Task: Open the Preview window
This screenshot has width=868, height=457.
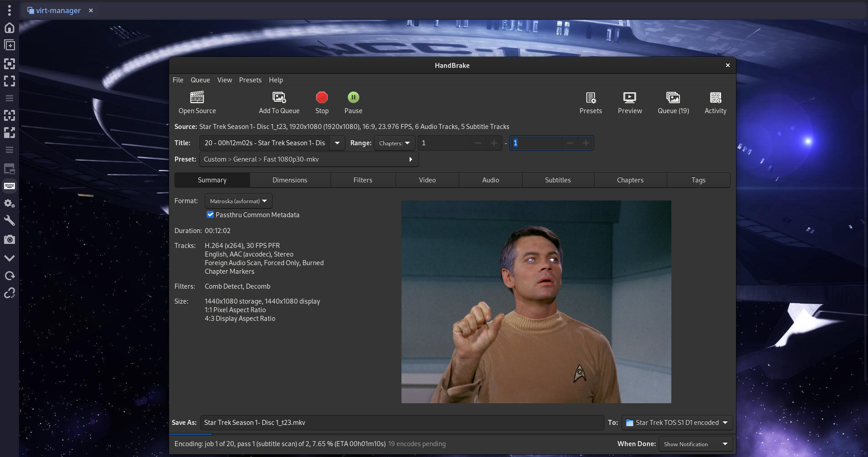Action: tap(630, 98)
